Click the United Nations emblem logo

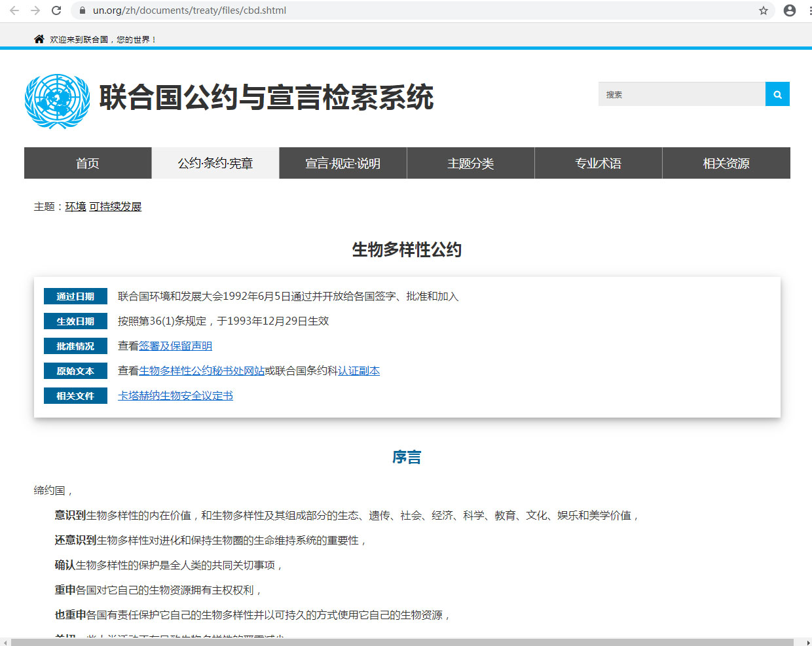(x=58, y=101)
